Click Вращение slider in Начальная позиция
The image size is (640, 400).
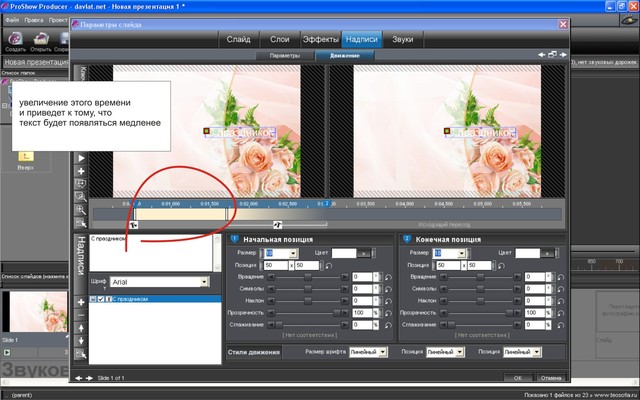point(308,277)
